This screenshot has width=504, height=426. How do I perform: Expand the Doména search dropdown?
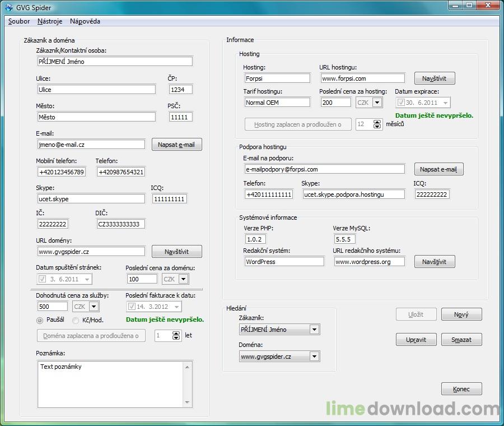(314, 356)
